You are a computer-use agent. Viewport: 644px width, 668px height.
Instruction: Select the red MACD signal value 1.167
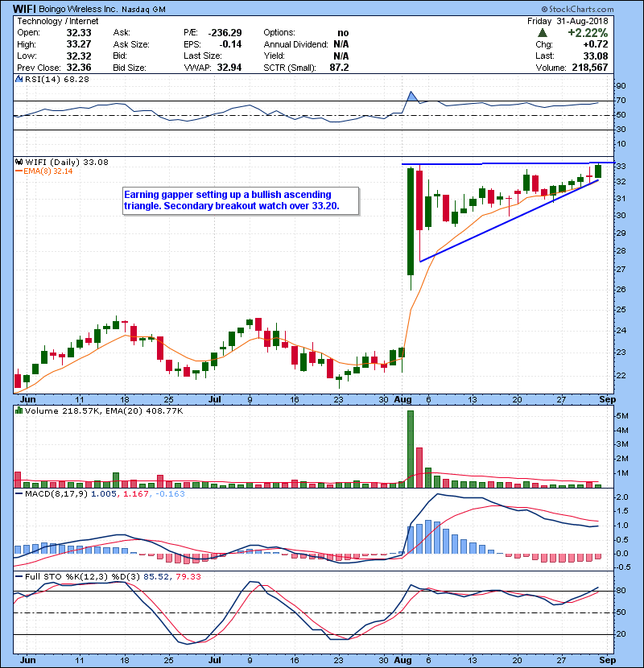pos(136,494)
